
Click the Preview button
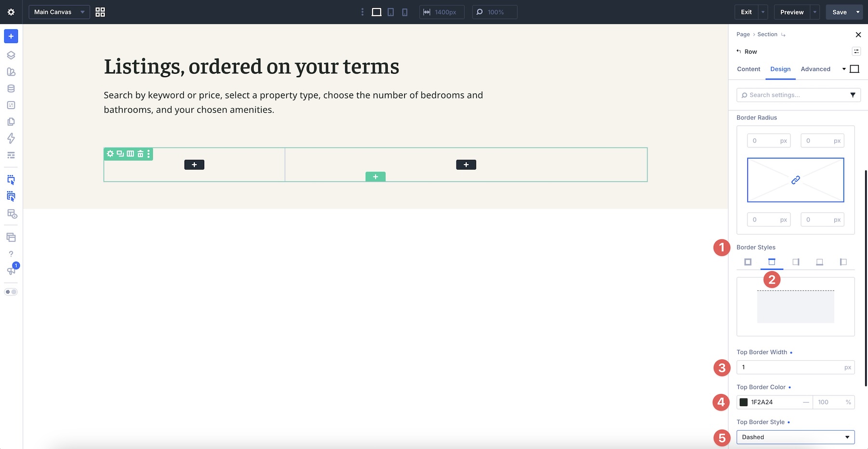[792, 12]
